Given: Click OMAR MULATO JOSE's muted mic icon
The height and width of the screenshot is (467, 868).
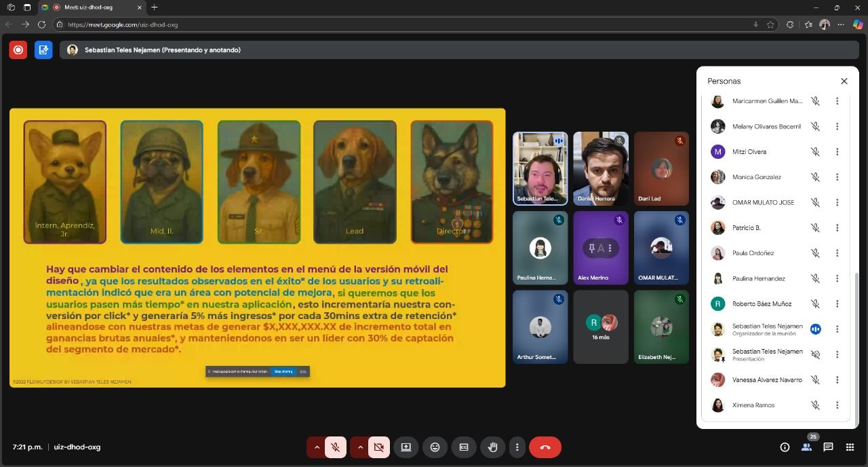Looking at the screenshot, I should click(816, 202).
